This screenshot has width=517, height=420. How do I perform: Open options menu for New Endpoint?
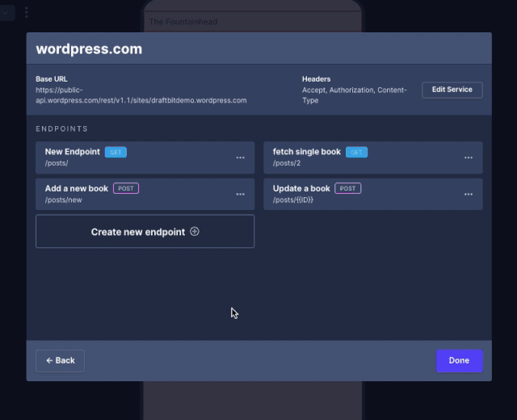[241, 158]
